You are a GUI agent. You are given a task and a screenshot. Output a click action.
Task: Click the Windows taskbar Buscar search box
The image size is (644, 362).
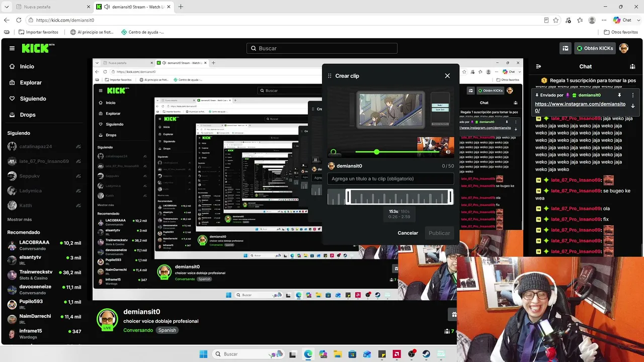pyautogui.click(x=248, y=354)
